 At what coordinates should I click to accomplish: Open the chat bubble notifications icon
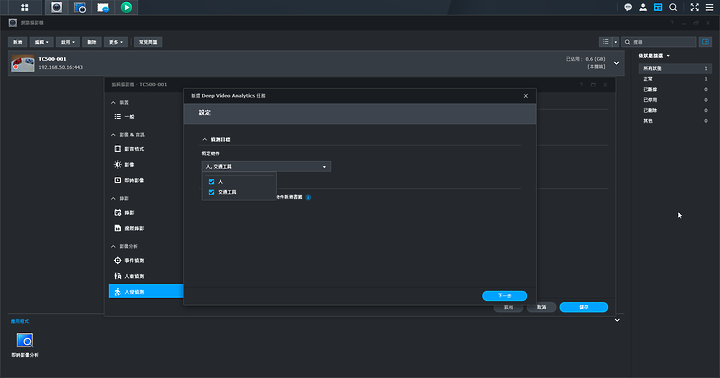coord(628,7)
